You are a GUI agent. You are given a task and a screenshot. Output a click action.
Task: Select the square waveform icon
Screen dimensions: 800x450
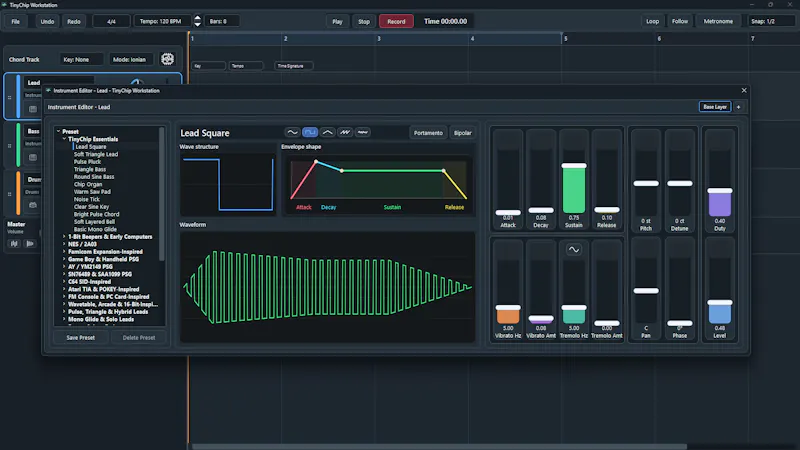(x=310, y=133)
